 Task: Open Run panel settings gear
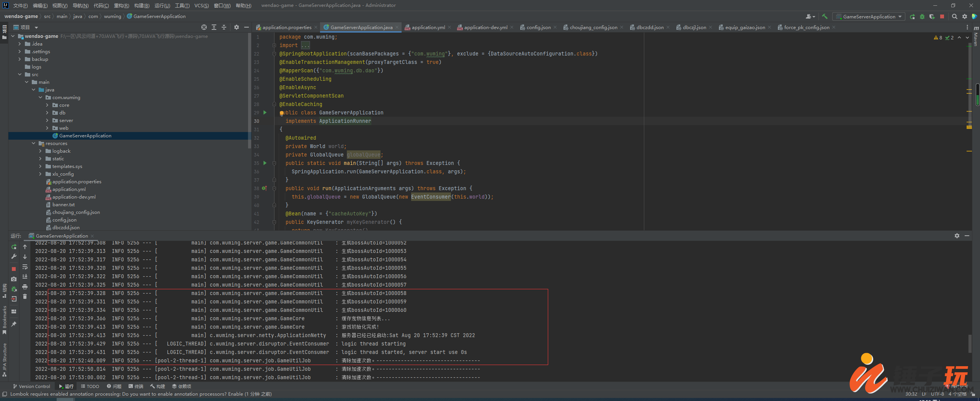957,236
